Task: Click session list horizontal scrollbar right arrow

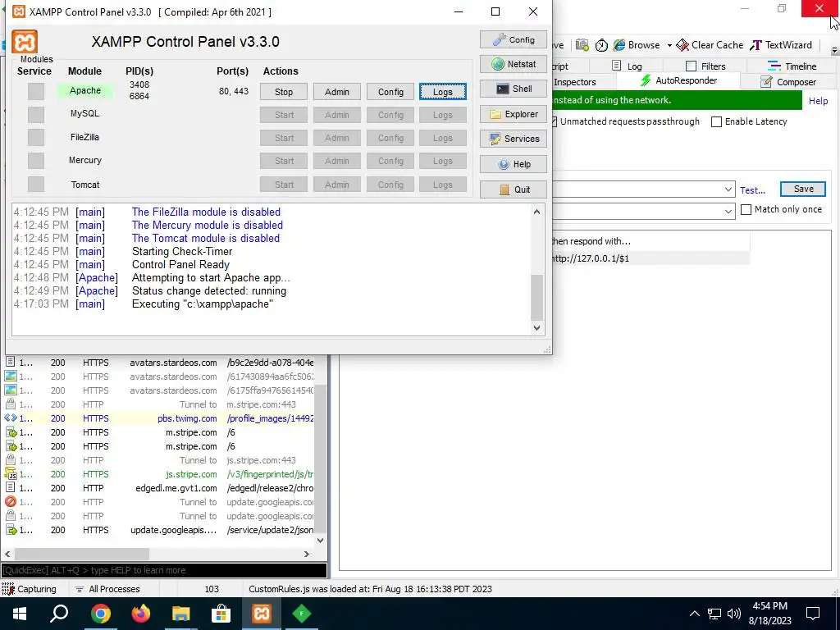Action: click(307, 554)
